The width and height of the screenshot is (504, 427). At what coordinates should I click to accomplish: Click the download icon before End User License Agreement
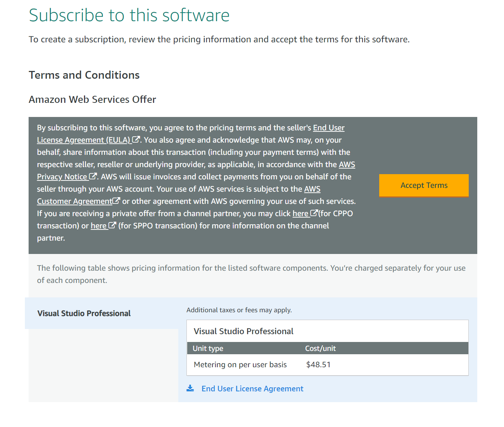(190, 388)
